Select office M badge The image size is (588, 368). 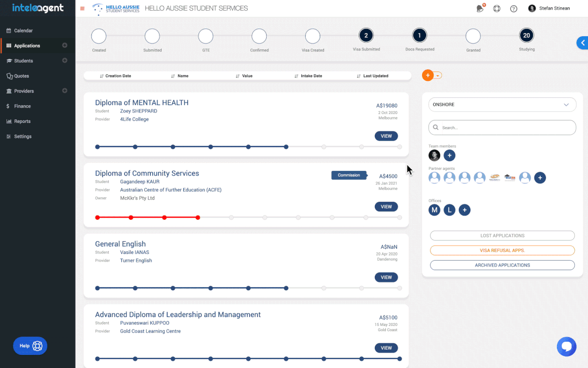tap(434, 210)
